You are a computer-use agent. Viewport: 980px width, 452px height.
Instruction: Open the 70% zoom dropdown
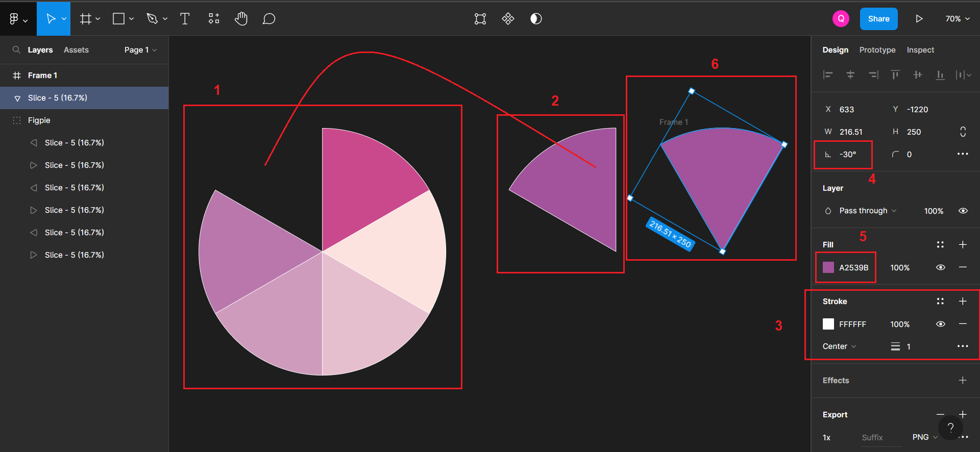(957, 19)
